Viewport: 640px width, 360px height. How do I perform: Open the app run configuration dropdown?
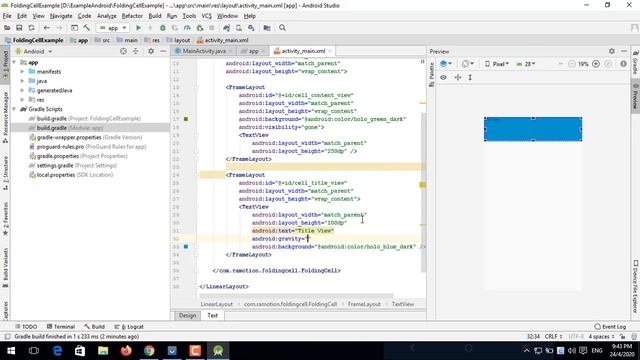113,28
